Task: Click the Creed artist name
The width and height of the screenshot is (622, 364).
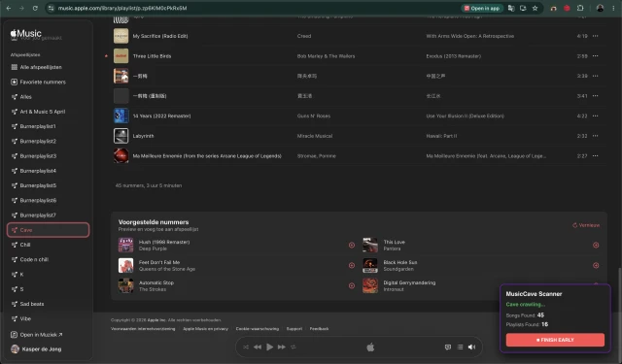Action: (304, 36)
